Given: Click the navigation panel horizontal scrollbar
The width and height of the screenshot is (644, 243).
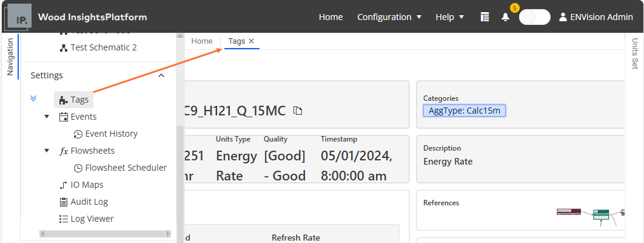Looking at the screenshot, I should coord(105,233).
